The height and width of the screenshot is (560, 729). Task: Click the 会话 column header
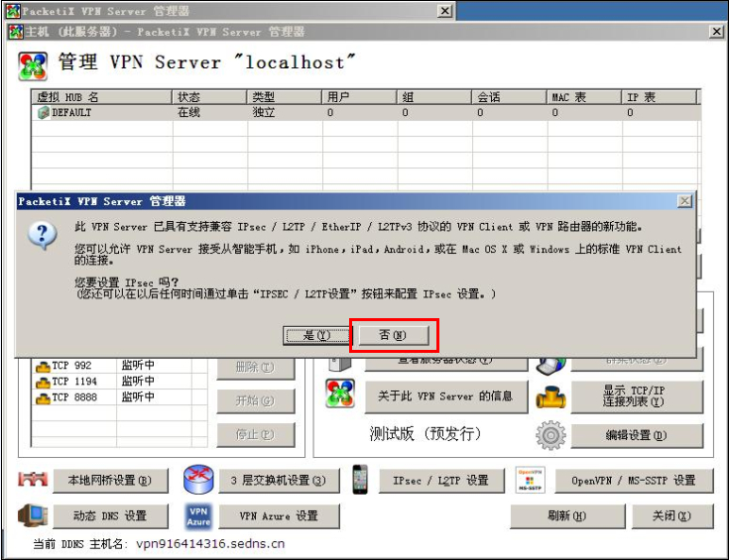pyautogui.click(x=509, y=97)
